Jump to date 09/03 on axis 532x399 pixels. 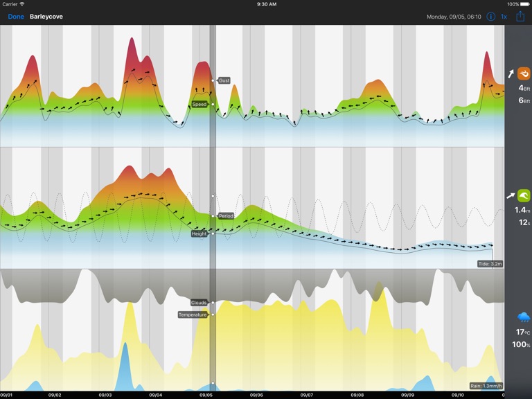[x=105, y=395]
